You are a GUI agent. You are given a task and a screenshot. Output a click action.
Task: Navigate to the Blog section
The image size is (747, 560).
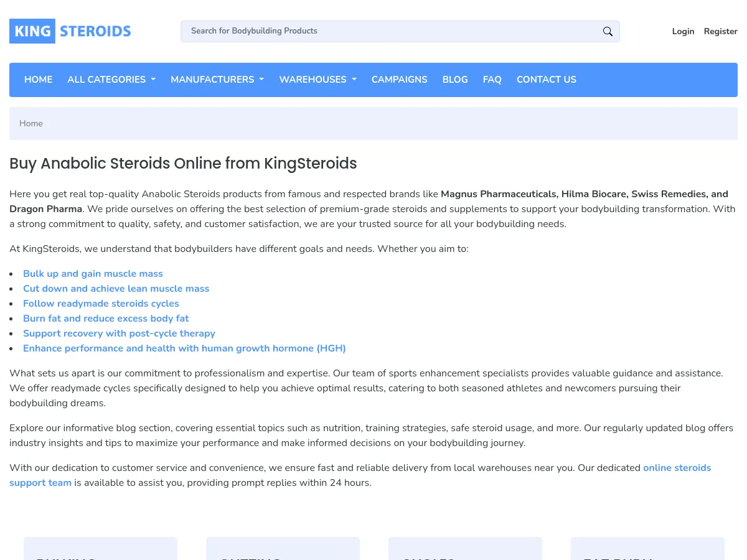click(455, 80)
